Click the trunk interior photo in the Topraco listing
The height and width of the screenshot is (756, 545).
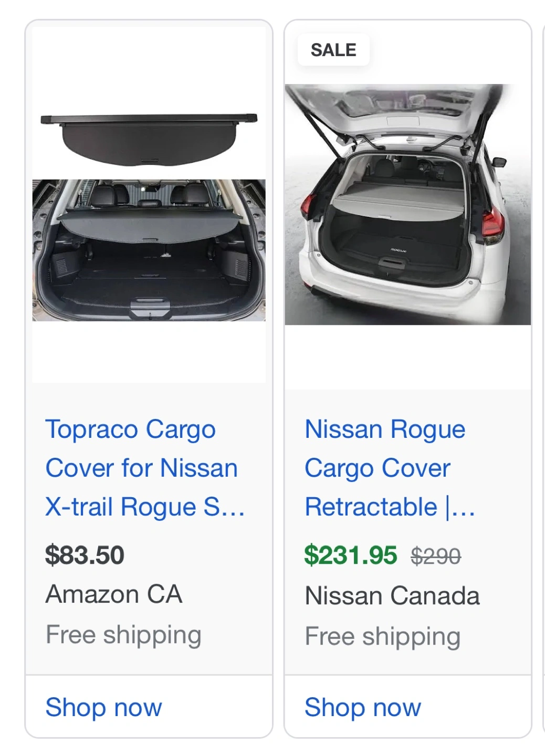point(149,250)
